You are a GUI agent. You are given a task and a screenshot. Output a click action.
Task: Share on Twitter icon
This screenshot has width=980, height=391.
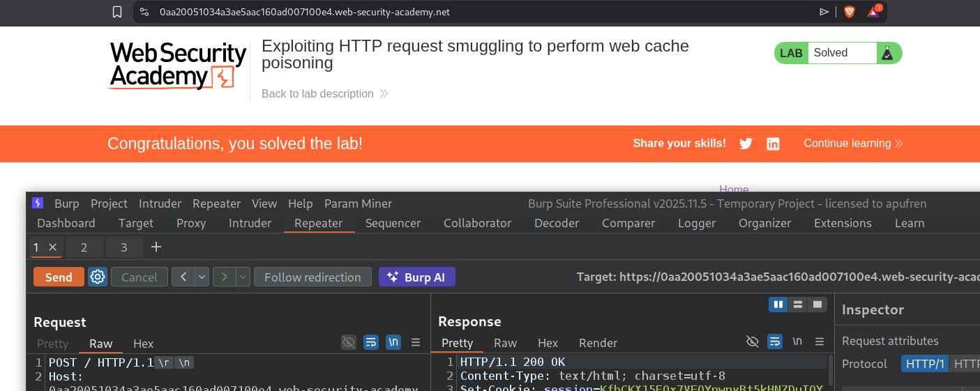point(746,144)
